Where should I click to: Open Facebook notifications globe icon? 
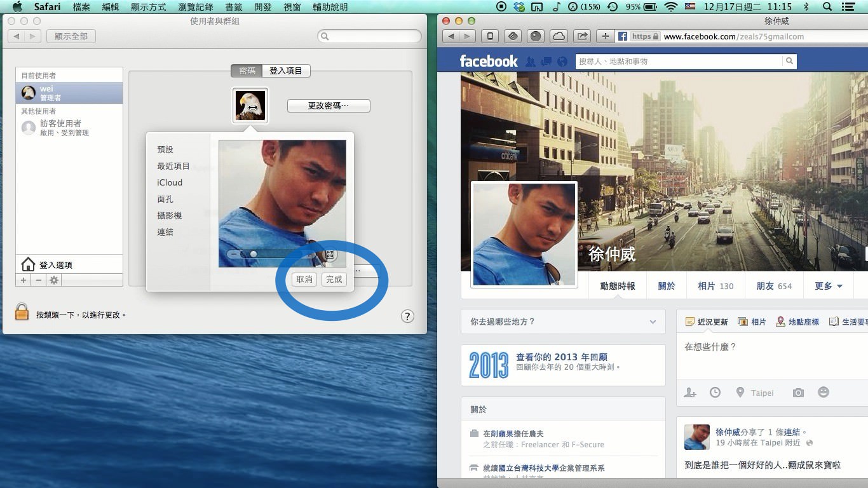tap(562, 62)
